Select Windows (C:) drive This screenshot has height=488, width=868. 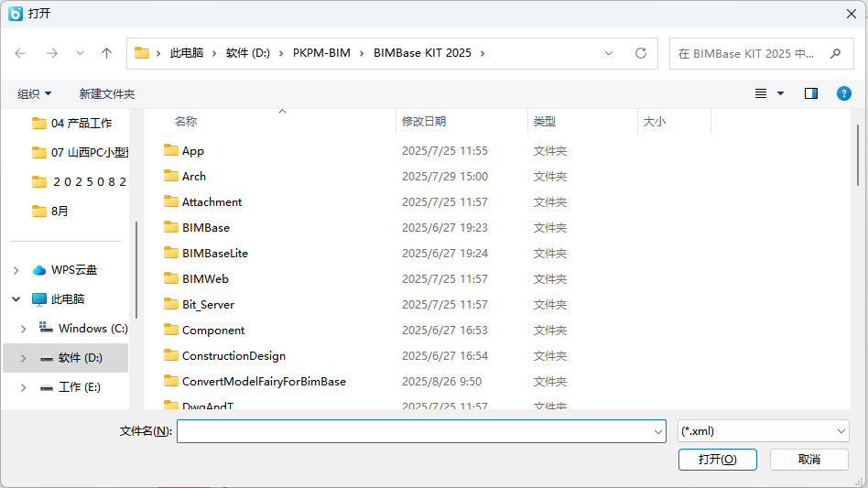pyautogui.click(x=93, y=329)
